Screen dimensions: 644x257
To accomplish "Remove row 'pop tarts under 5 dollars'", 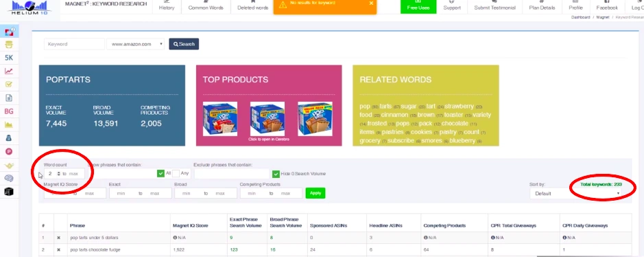I will (x=58, y=238).
